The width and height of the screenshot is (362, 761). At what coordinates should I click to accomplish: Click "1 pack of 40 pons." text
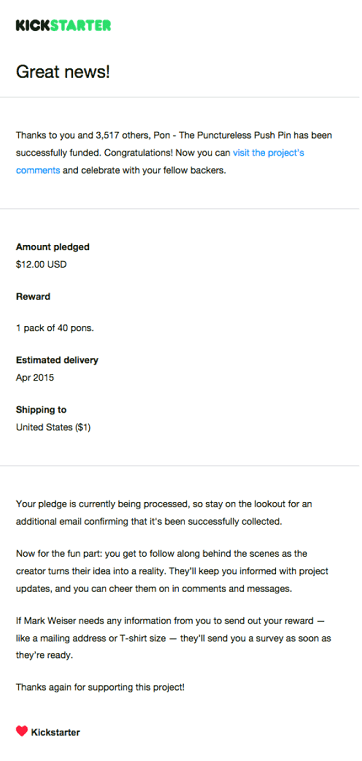coord(55,328)
